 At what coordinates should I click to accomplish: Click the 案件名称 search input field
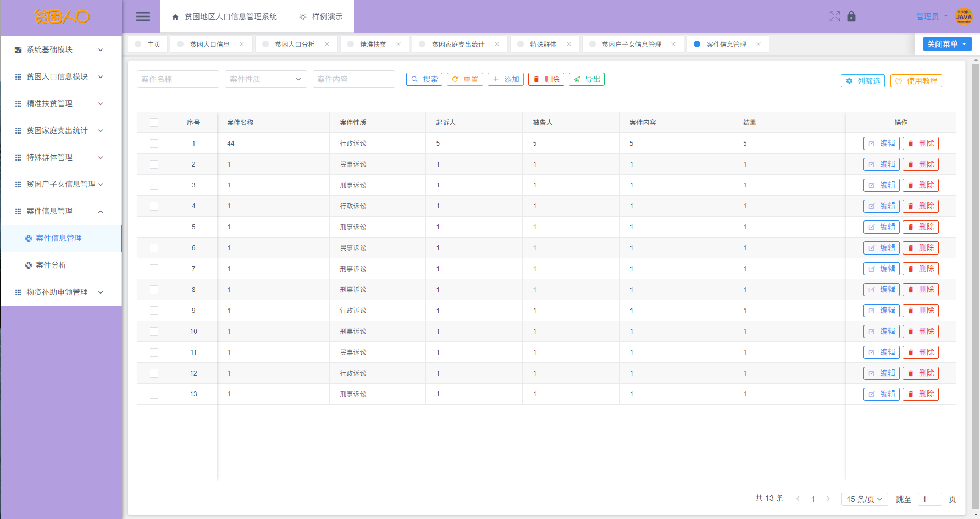pos(178,79)
